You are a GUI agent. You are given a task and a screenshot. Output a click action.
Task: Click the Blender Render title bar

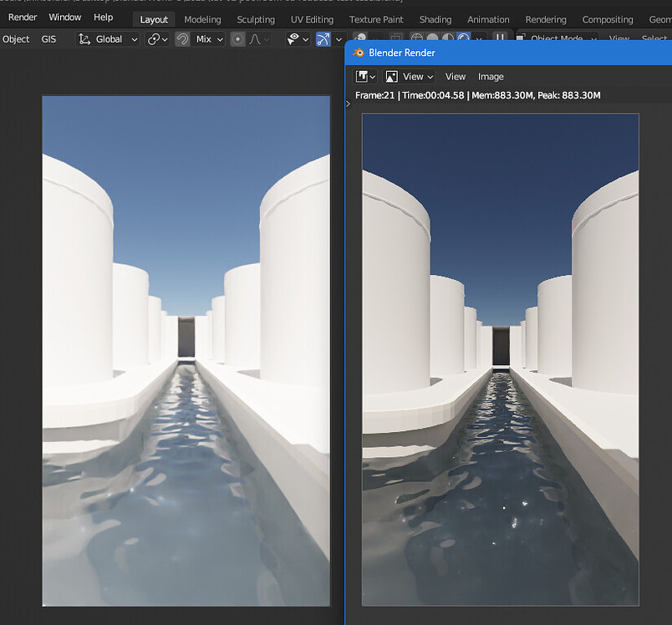pos(508,53)
